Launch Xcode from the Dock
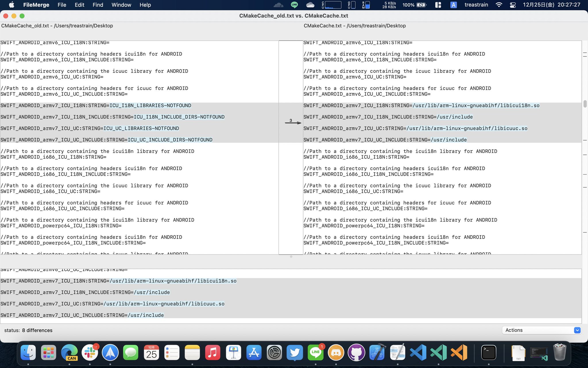This screenshot has width=588, height=368. [x=377, y=352]
